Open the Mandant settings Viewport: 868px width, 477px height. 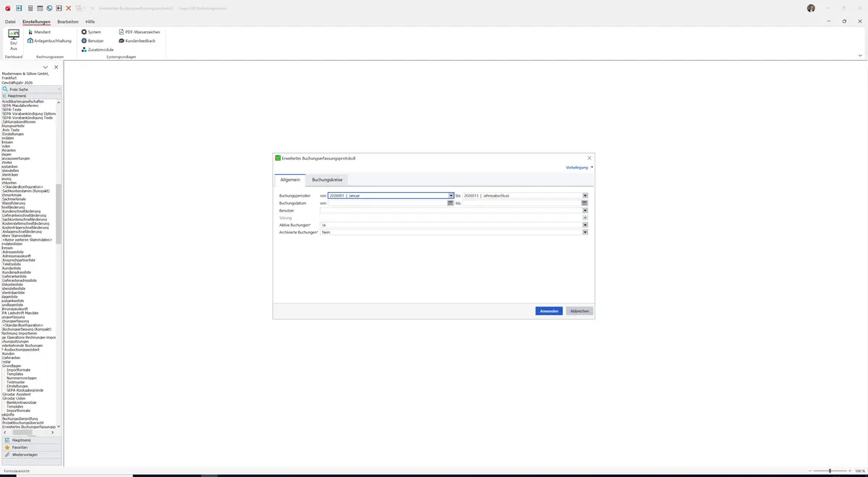click(39, 32)
